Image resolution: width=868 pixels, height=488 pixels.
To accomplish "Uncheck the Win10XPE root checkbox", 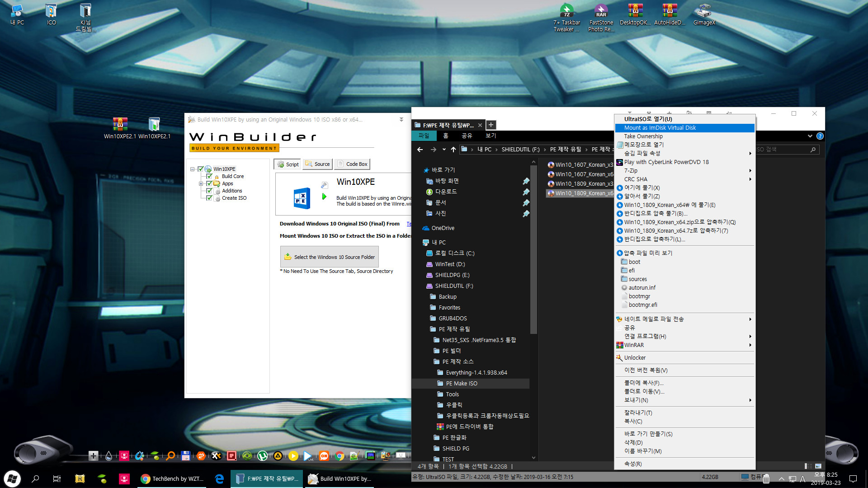I will (201, 169).
